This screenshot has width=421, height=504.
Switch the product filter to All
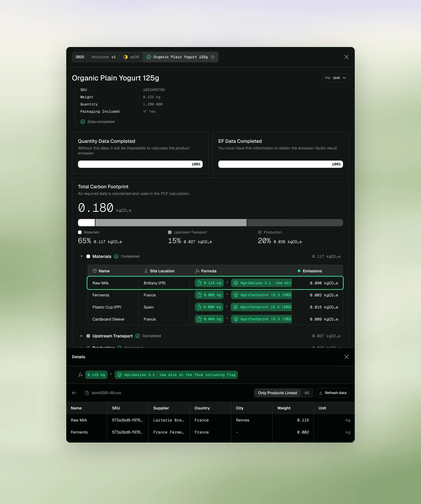(307, 393)
